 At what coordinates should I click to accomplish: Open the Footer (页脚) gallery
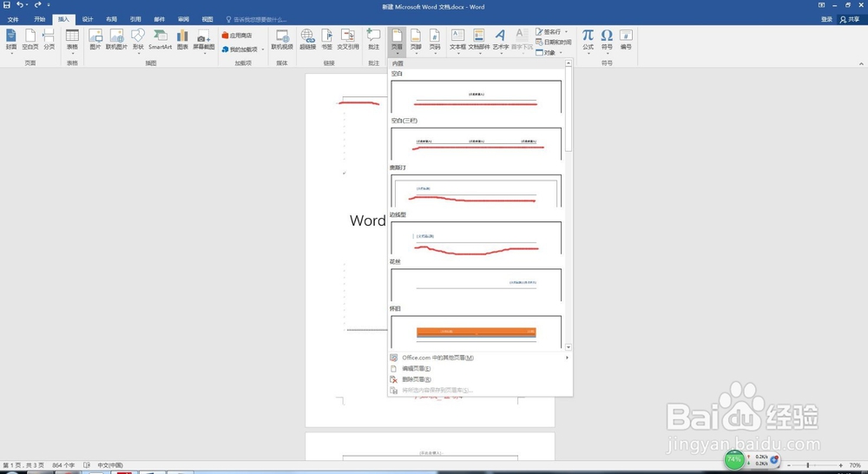coord(416,41)
